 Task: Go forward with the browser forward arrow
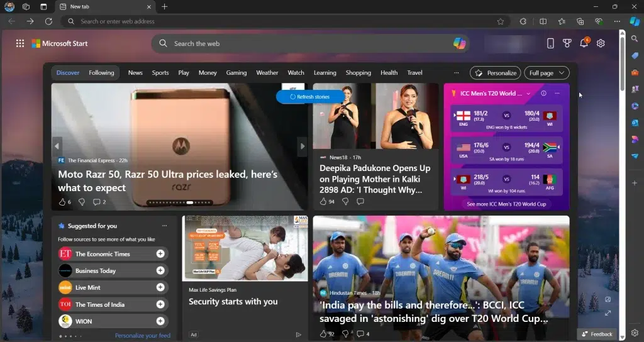tap(30, 21)
